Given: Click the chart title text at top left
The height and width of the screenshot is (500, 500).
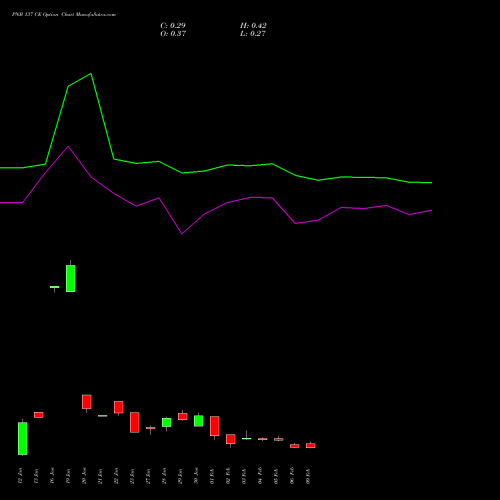Looking at the screenshot, I should point(64,15).
